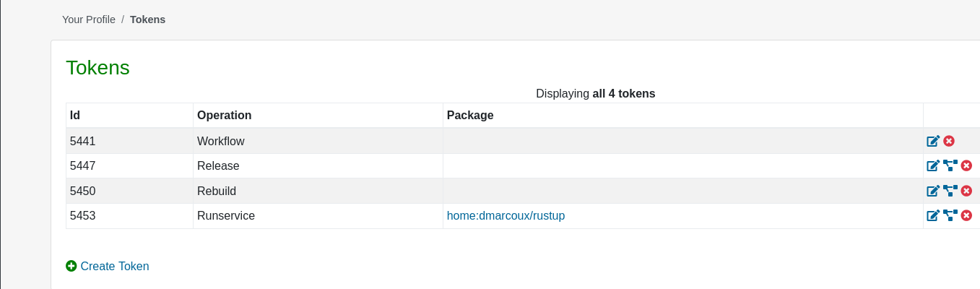980x289 pixels.
Task: Delete the Rebuild token 5450
Action: pos(966,191)
